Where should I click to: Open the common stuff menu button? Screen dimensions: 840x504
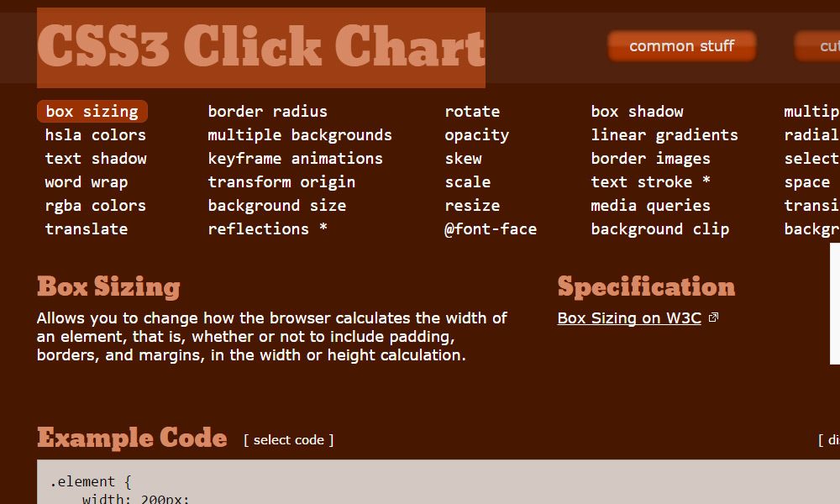click(681, 46)
